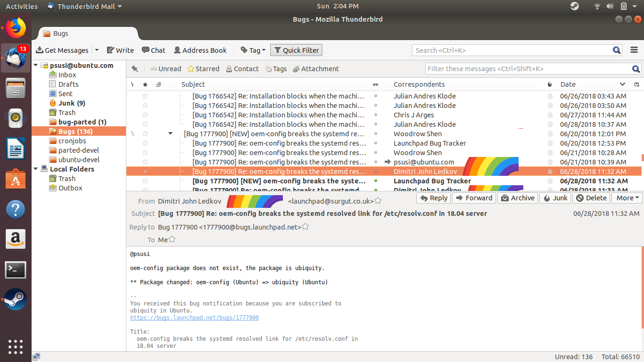
Task: Sort messages by the Date column
Action: point(568,84)
